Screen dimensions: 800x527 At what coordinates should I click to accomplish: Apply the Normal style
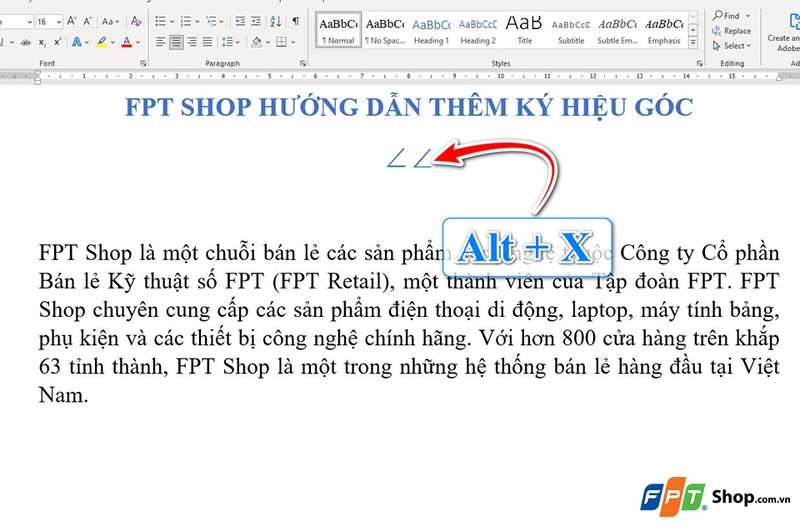pyautogui.click(x=339, y=30)
